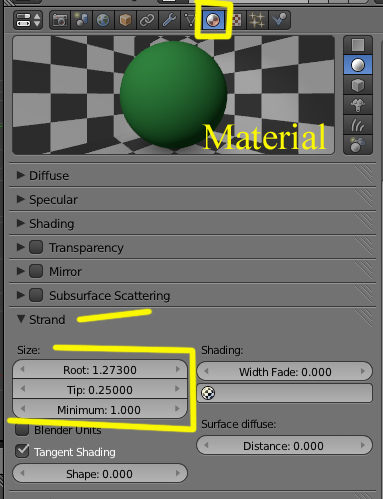The image size is (383, 499).
Task: Increase the Root value with right arrow
Action: point(178,369)
